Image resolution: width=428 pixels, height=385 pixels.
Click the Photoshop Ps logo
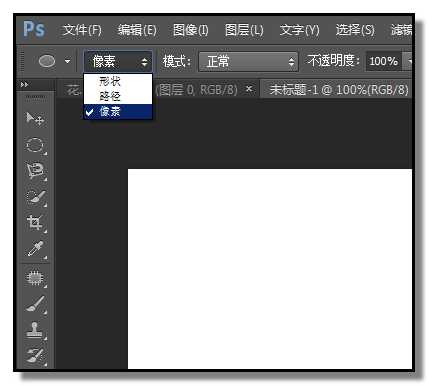point(34,29)
